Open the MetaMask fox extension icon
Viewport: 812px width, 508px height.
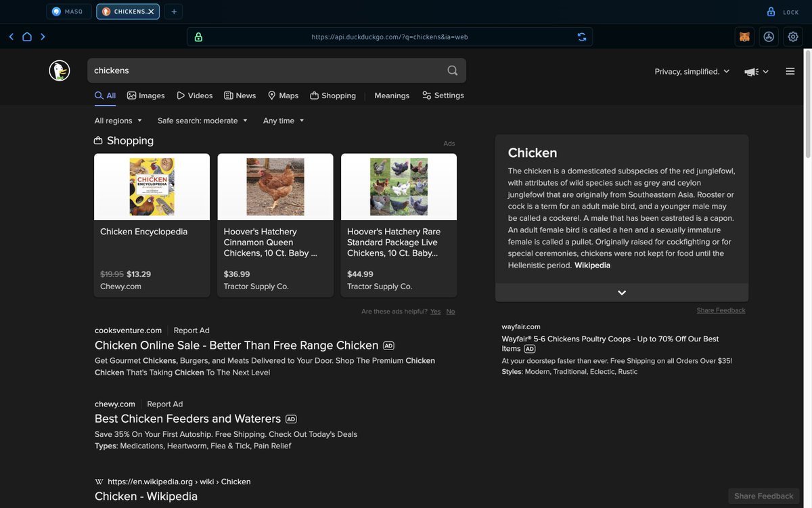744,37
